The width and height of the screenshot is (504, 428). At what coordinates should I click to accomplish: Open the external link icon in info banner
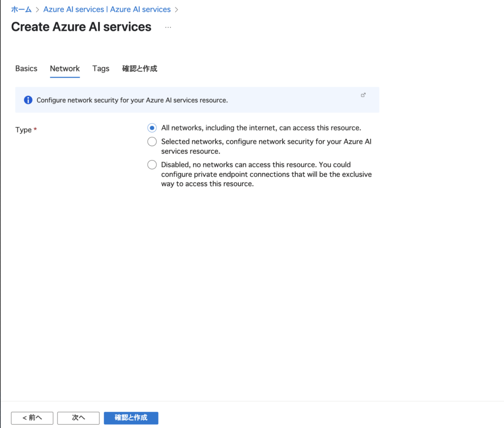click(363, 95)
